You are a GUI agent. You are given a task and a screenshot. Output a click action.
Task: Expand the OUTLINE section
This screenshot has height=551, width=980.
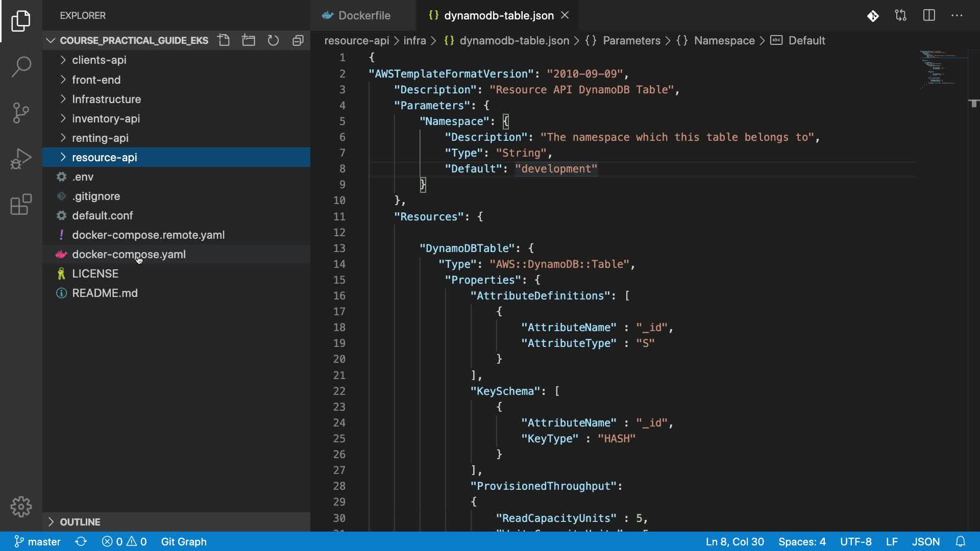coord(80,522)
